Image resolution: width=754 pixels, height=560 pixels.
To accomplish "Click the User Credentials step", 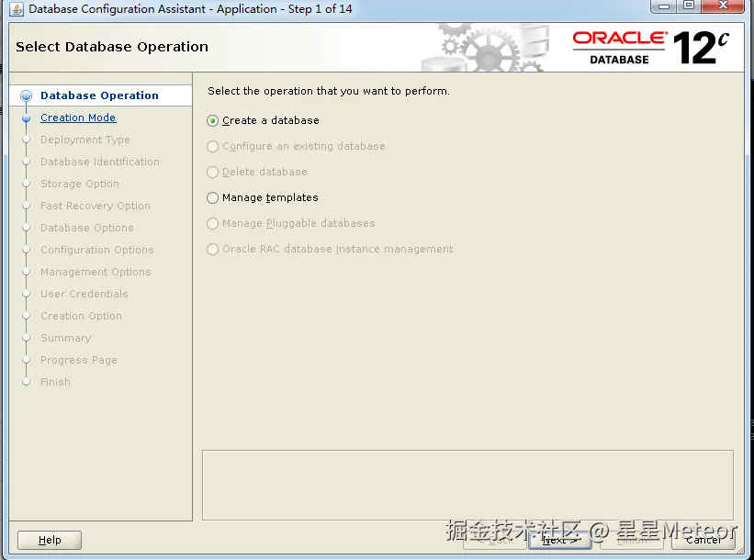I will (x=84, y=294).
